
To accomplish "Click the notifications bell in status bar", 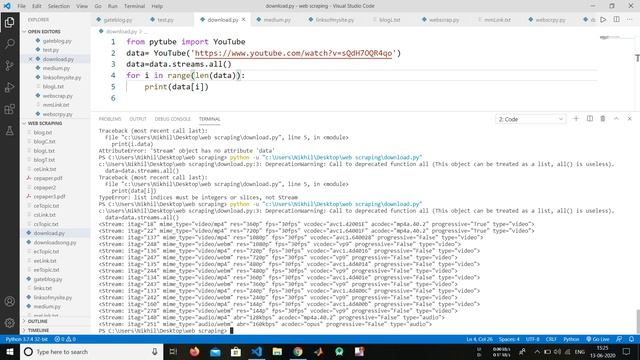I will tap(631, 339).
